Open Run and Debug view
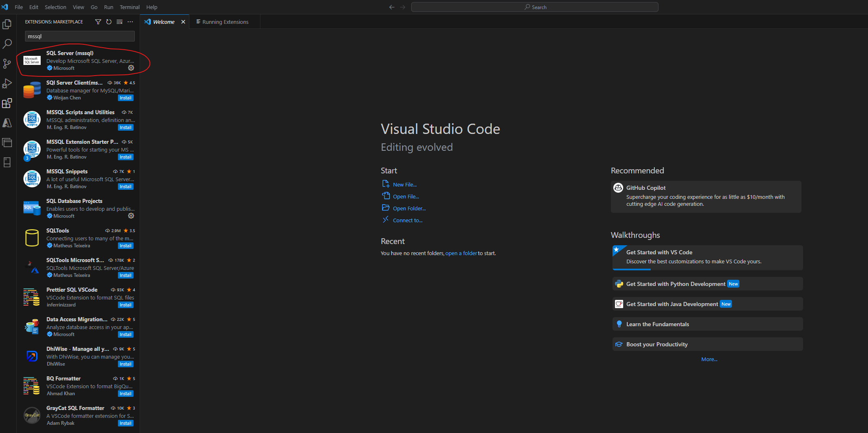This screenshot has width=868, height=433. coord(7,83)
